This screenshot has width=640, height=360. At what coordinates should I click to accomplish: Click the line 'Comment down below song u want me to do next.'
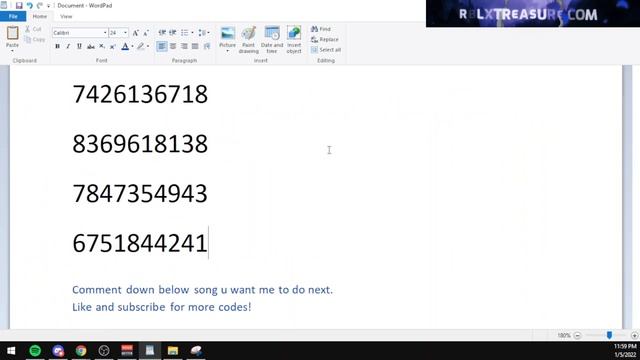pyautogui.click(x=202, y=290)
